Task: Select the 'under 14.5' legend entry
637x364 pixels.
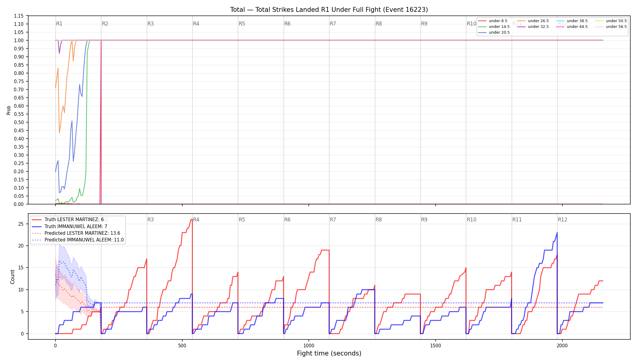Action: (494, 27)
